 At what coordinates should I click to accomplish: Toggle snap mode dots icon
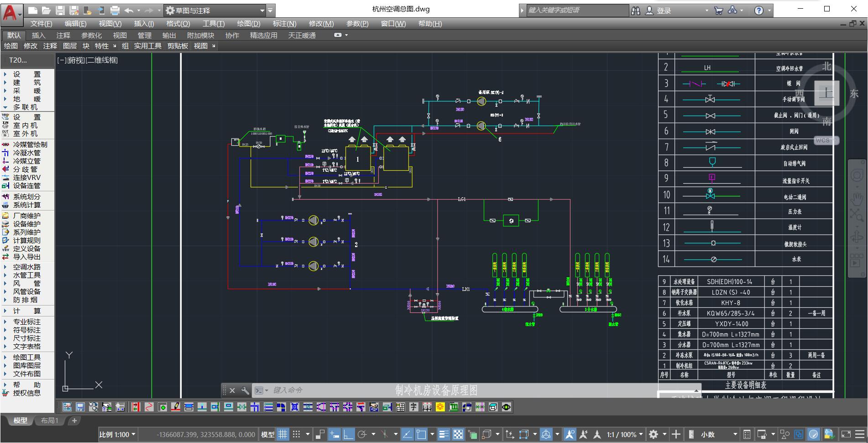296,434
